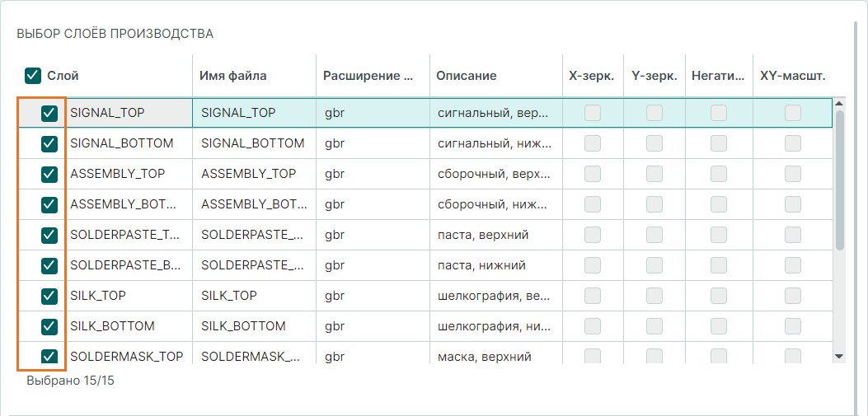Click the SIGNAL_TOP file name cell
Image resolution: width=868 pixels, height=416 pixels.
pyautogui.click(x=239, y=113)
